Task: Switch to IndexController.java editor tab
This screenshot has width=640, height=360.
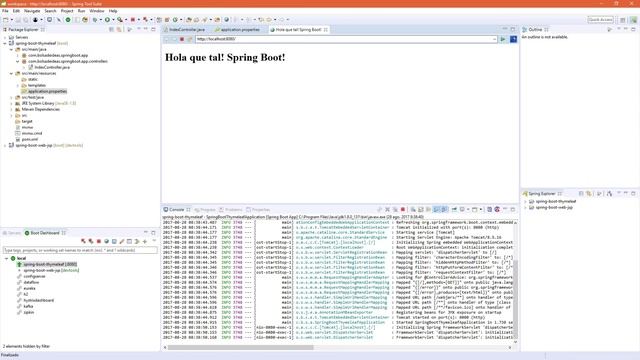Action: click(x=187, y=30)
